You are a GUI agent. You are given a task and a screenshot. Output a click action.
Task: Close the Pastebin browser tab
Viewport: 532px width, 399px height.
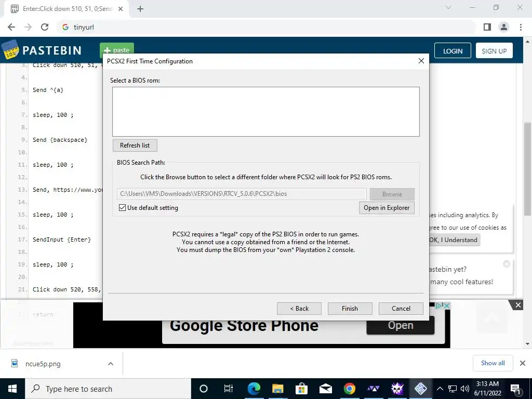[121, 9]
